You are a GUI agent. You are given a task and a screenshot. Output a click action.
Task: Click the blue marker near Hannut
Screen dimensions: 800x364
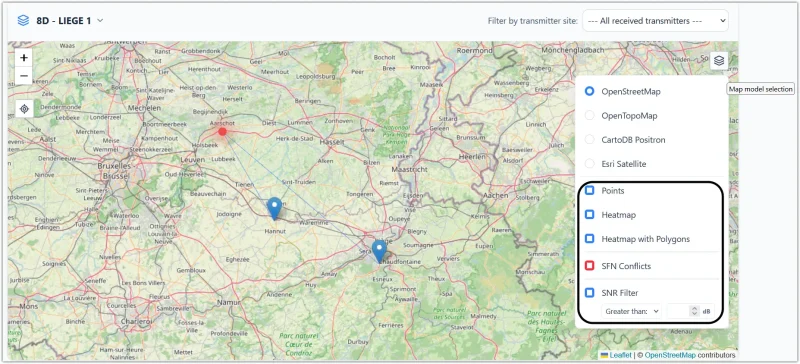pos(274,208)
